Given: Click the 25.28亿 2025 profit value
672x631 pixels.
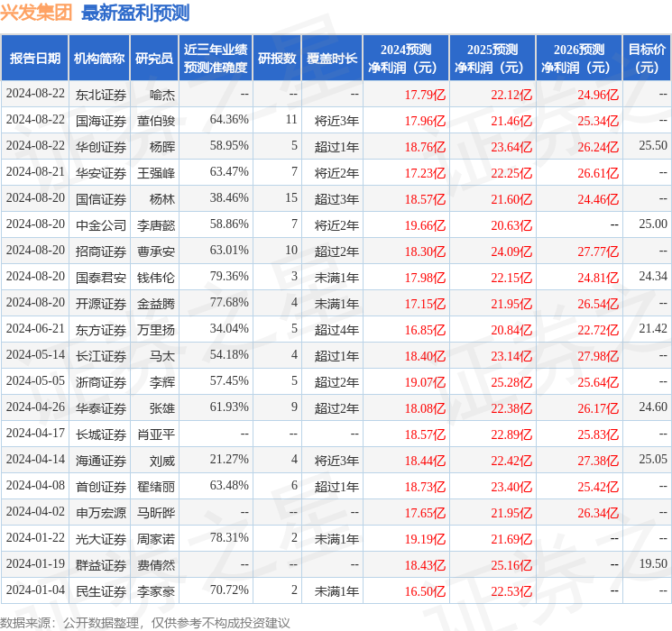Looking at the screenshot, I should 511,382.
